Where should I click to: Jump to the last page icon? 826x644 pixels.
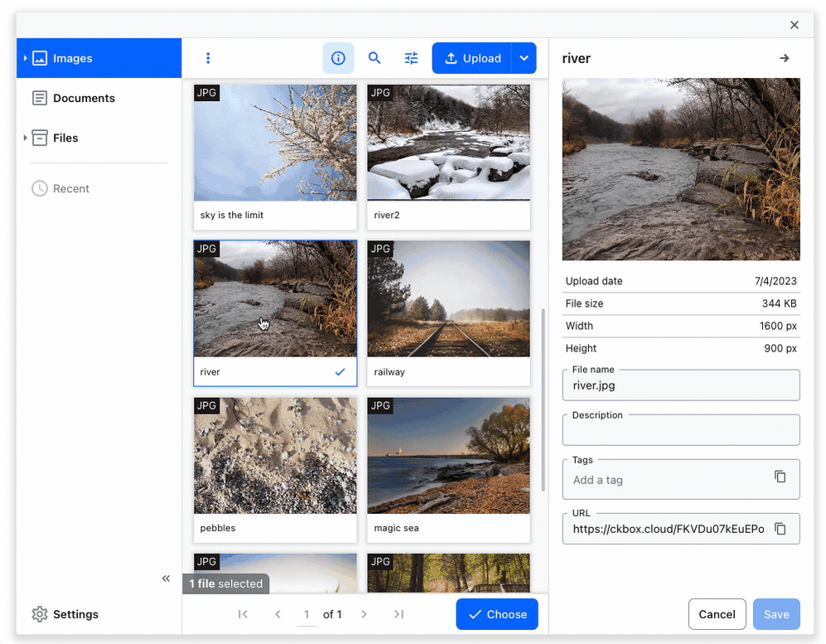[x=399, y=614]
